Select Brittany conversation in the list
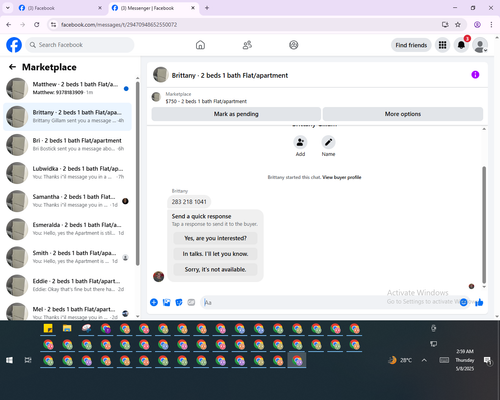 pyautogui.click(x=68, y=116)
